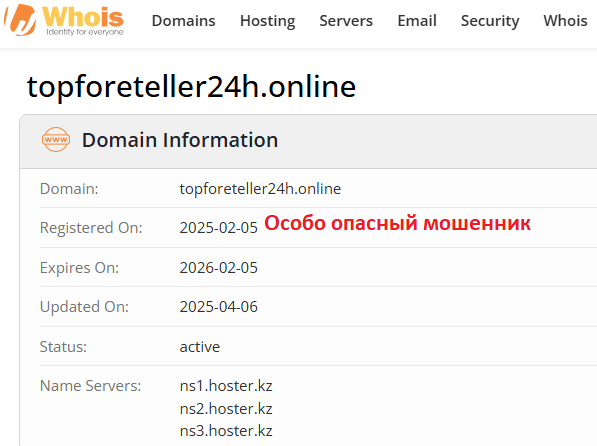Click name server ns3.hoster.kz
Screen dimensions: 597x446
pos(226,431)
